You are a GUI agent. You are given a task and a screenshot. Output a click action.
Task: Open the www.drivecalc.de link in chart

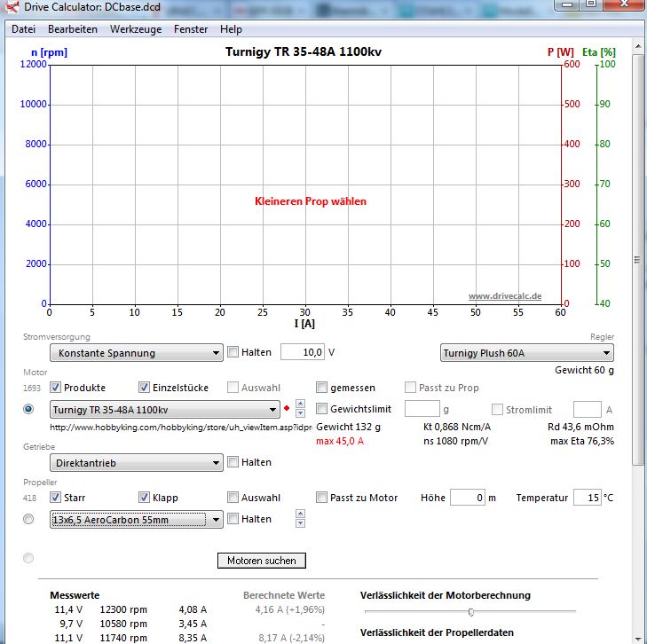point(505,296)
